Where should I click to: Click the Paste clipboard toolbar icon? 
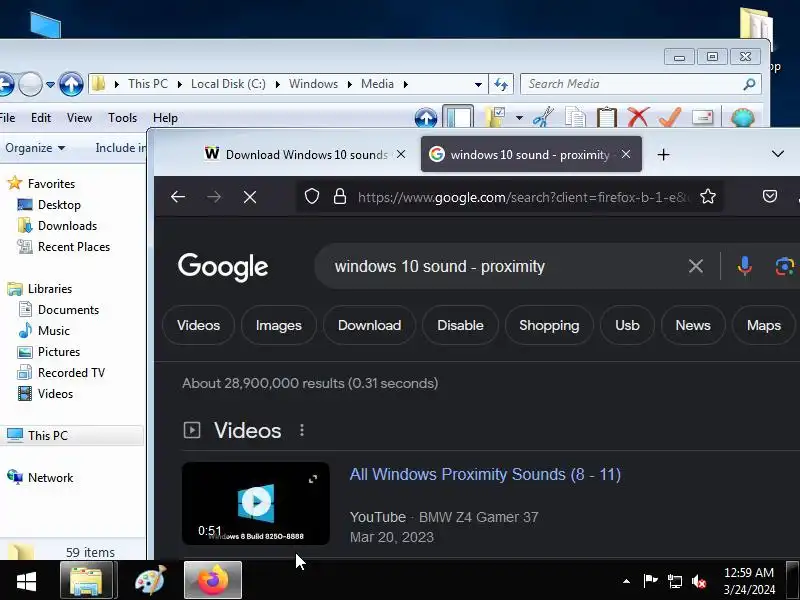[x=607, y=117]
